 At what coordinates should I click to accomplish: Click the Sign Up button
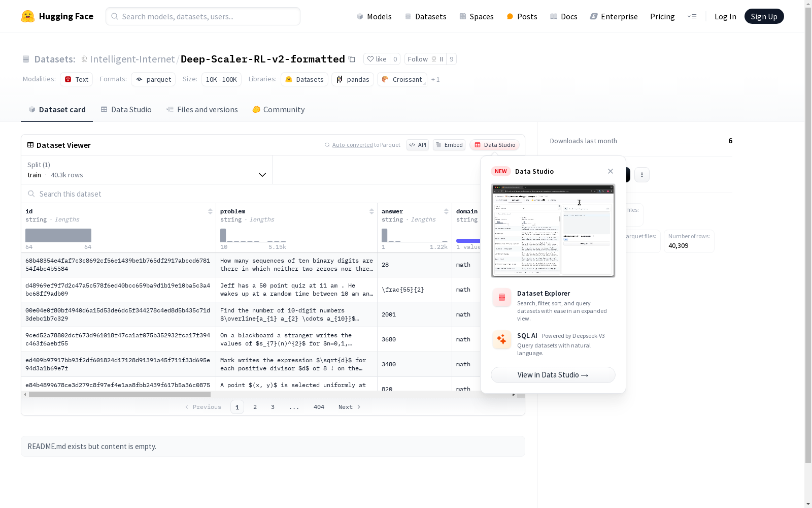click(764, 16)
